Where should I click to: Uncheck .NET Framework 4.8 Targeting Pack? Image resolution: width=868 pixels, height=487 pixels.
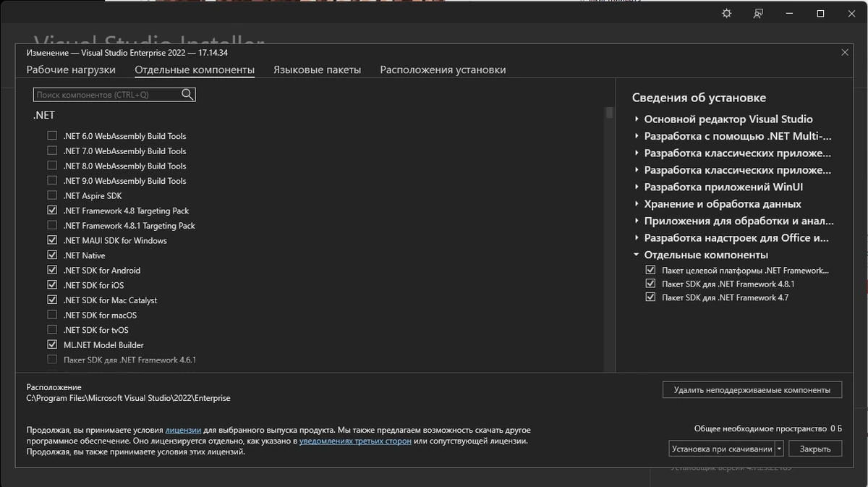point(52,211)
